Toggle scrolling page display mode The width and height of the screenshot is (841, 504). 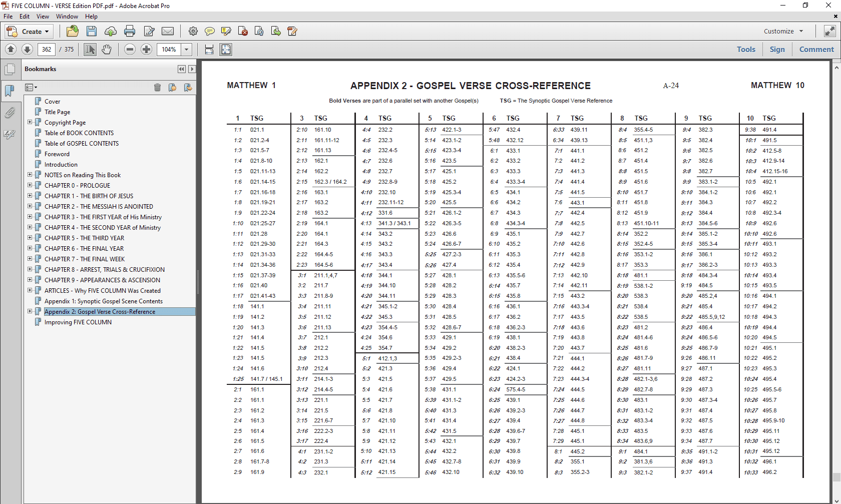point(209,49)
